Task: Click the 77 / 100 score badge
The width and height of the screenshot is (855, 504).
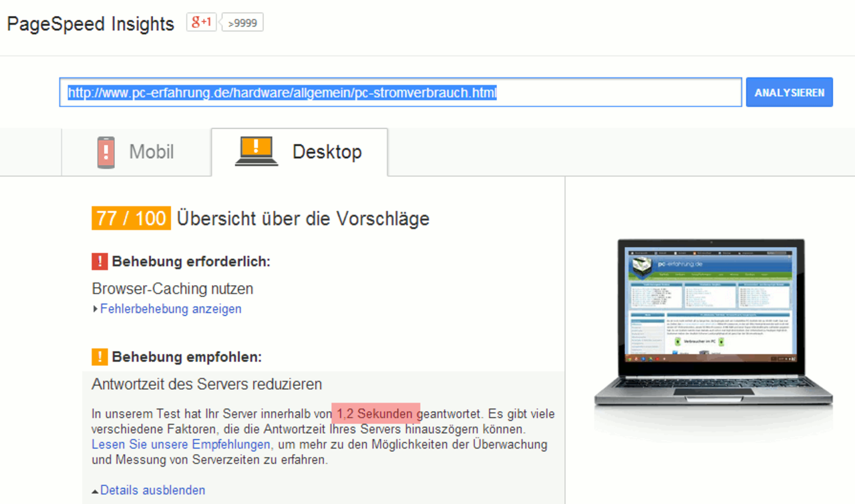Action: click(132, 218)
